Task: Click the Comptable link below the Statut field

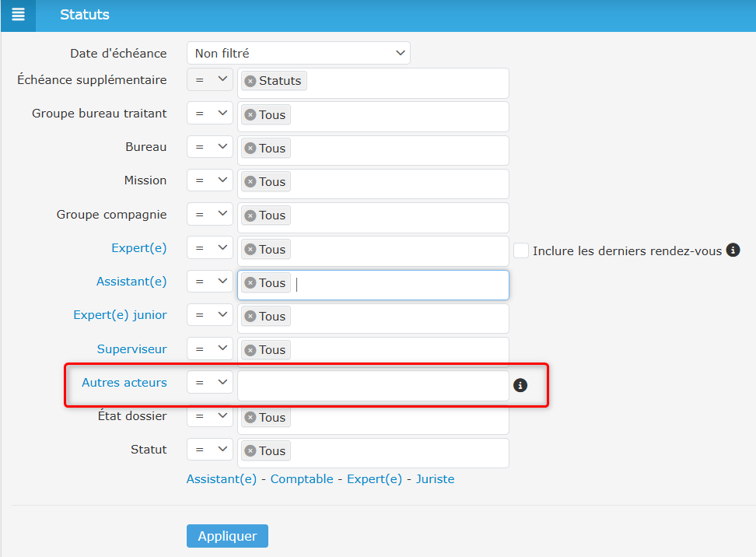Action: click(302, 479)
